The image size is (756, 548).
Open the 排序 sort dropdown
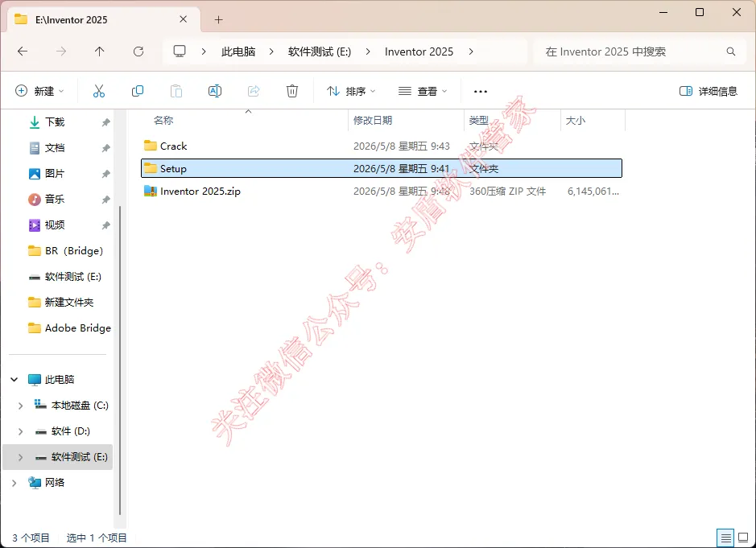pos(351,91)
